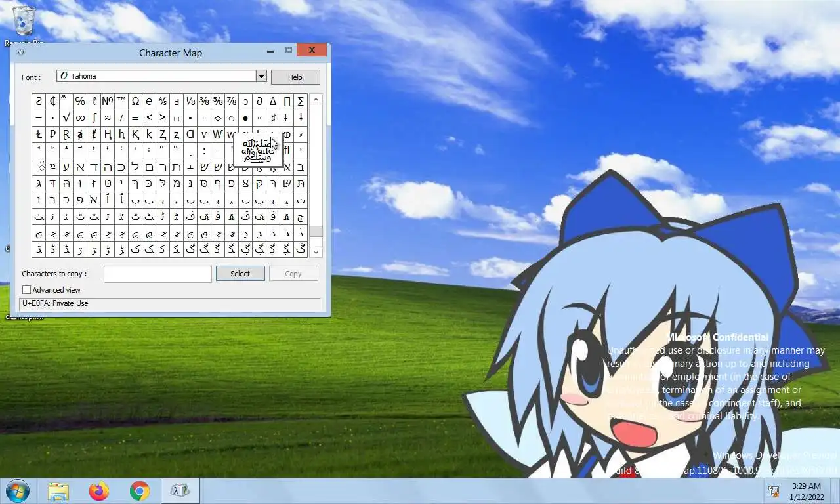Open the Character Map Help button
This screenshot has height=504, width=840.
(295, 77)
